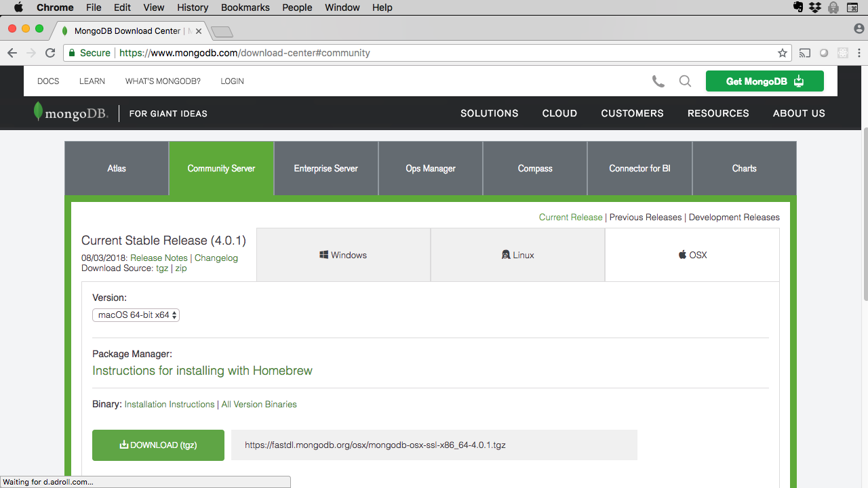This screenshot has height=488, width=868.
Task: Open the Chrome profile avatar icon
Action: [859, 28]
